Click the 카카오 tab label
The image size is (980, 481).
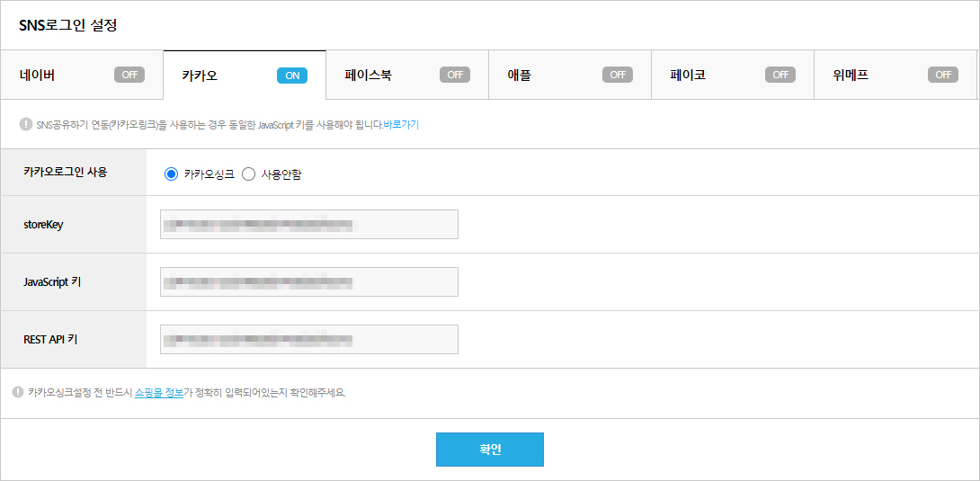pyautogui.click(x=200, y=75)
